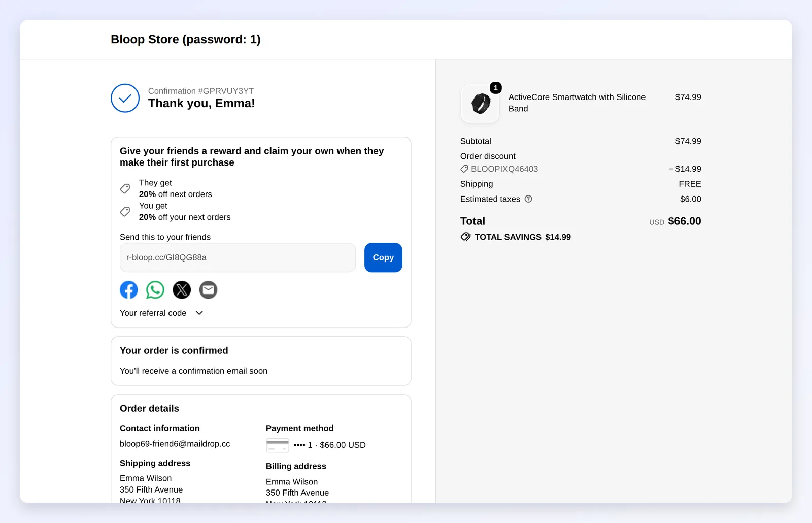Click the discount code text BLOOPIXQ46403
812x523 pixels.
click(x=504, y=169)
